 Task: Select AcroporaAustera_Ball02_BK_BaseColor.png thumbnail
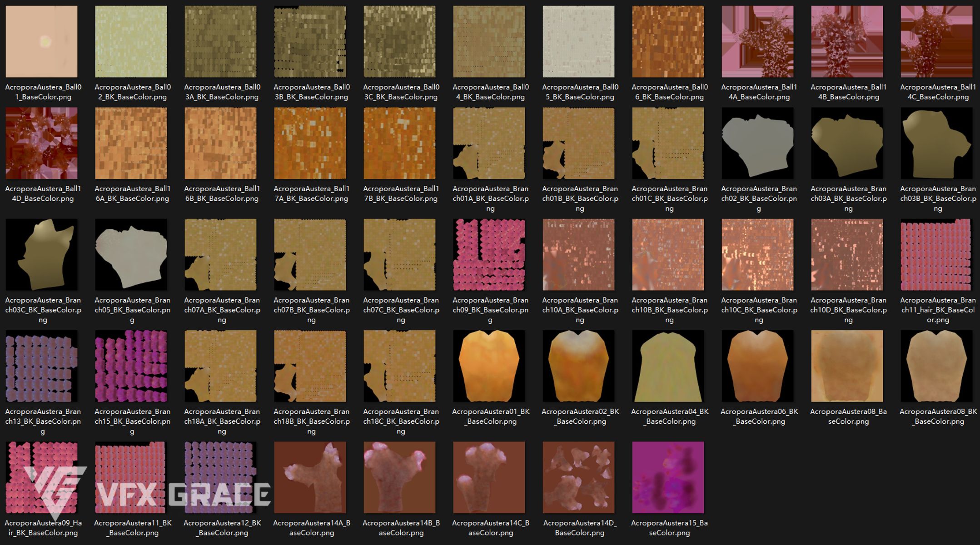click(131, 41)
